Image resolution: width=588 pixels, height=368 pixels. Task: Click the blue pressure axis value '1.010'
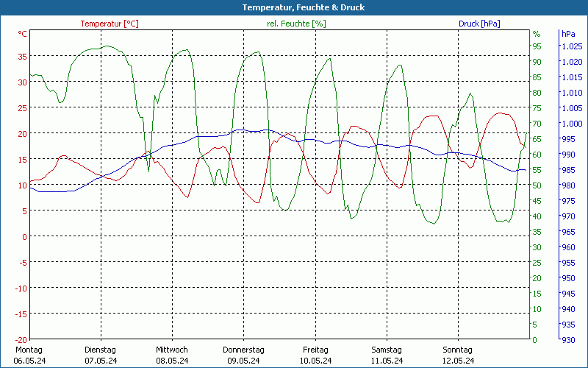coord(572,93)
